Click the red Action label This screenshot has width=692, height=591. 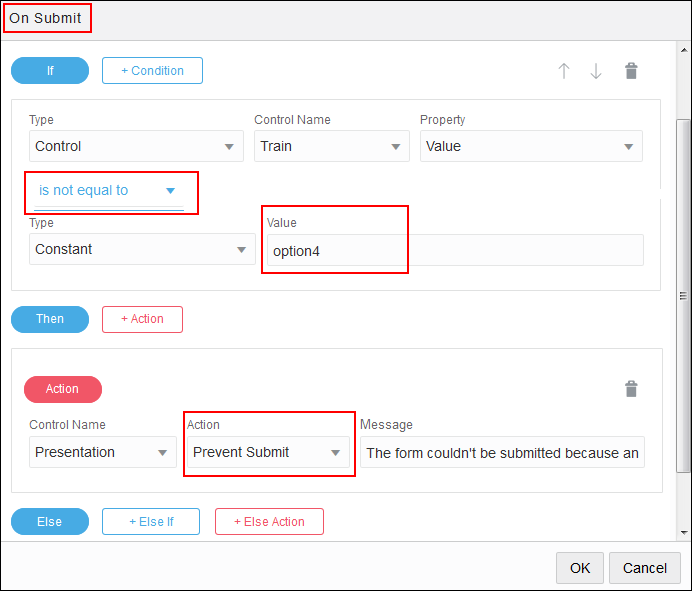pos(63,389)
